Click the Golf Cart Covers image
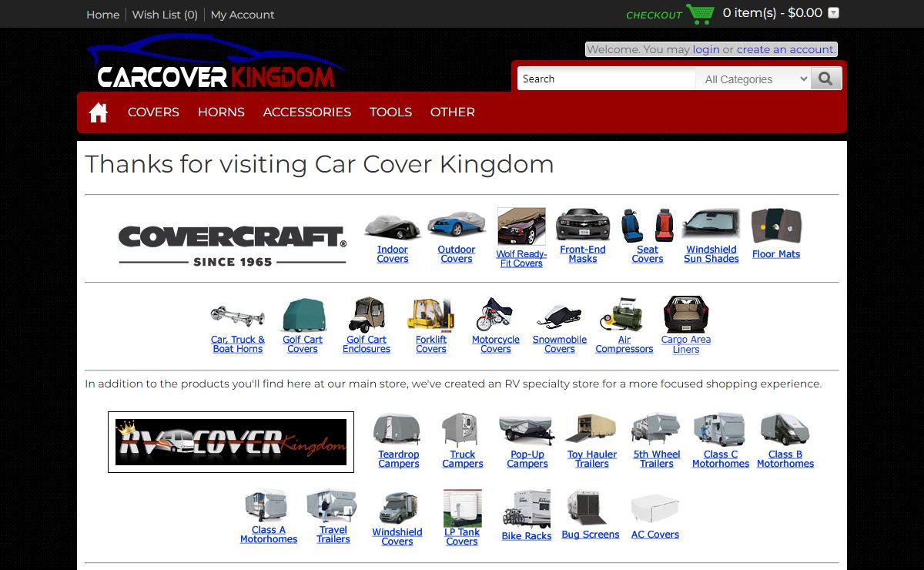 (303, 315)
